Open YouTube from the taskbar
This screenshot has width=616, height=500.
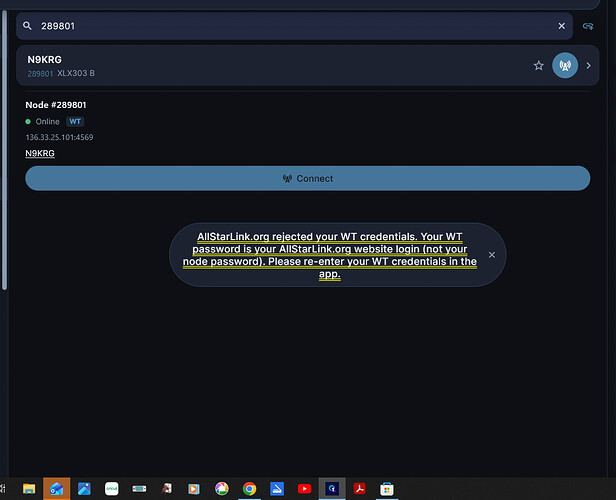point(304,489)
